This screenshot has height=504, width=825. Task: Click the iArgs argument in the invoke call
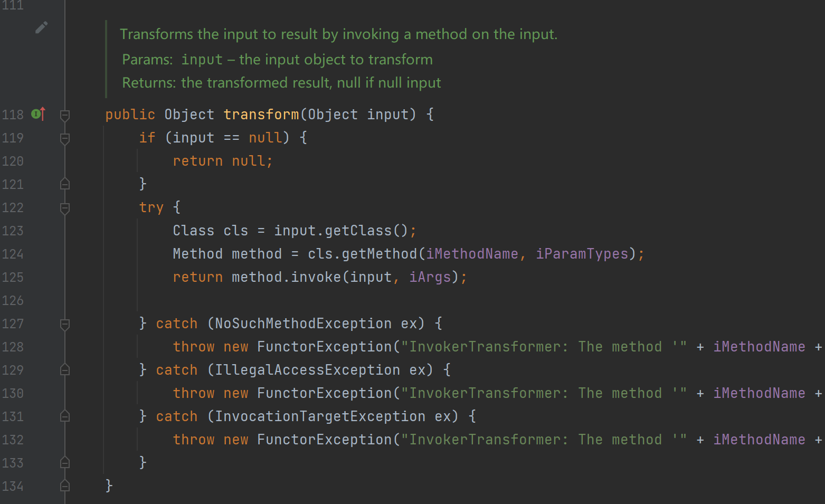[430, 277]
